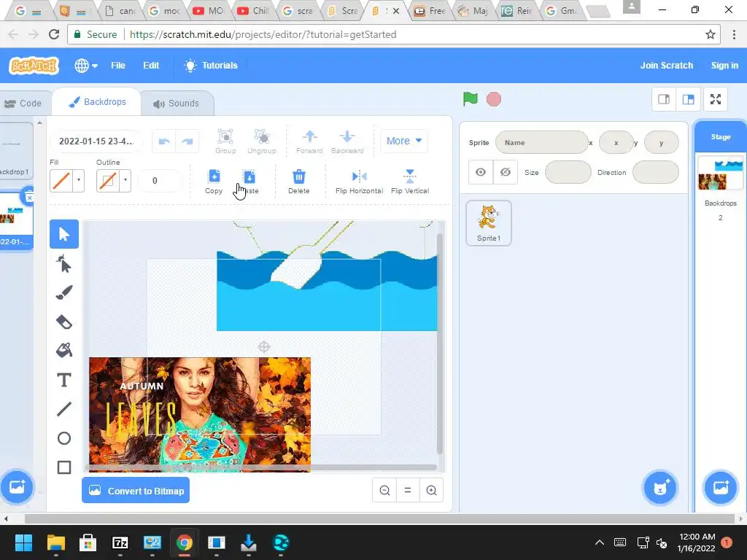Hide sprite with crossed-eye icon
Image resolution: width=747 pixels, height=560 pixels.
pos(506,172)
